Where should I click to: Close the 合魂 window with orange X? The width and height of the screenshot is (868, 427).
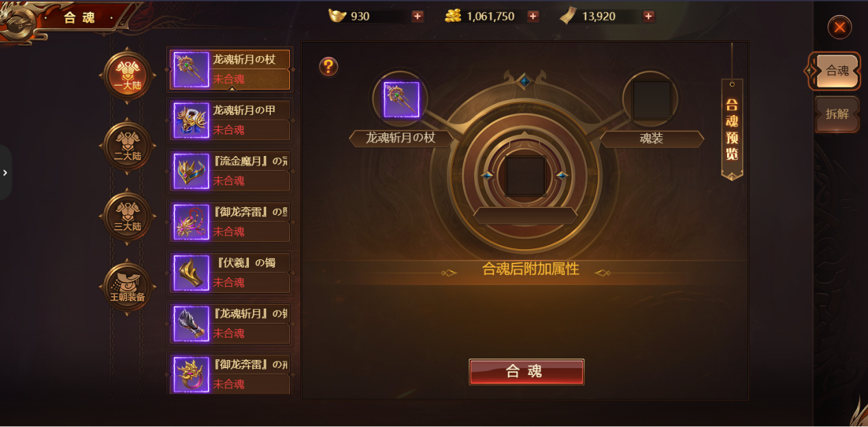click(x=839, y=27)
